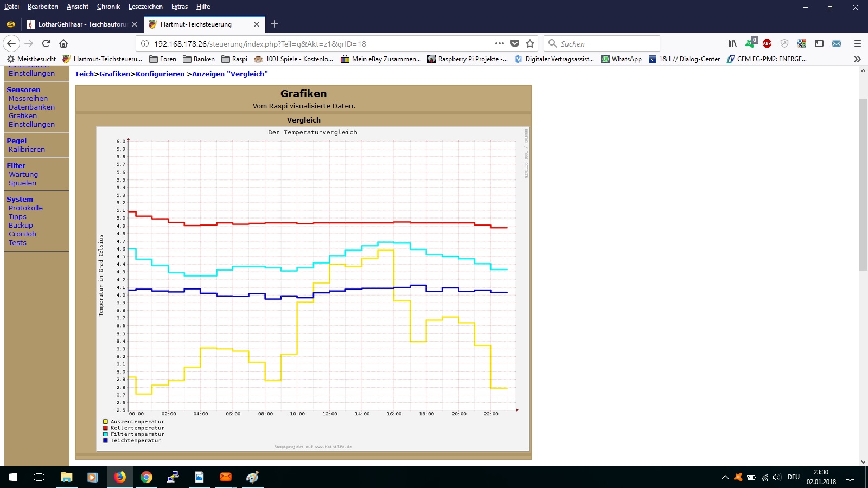Open the Backup link under System
Image resolution: width=868 pixels, height=488 pixels.
(x=21, y=226)
